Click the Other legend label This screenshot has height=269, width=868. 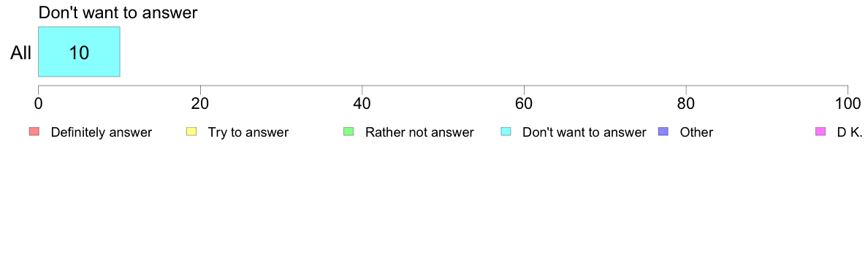coord(696,132)
